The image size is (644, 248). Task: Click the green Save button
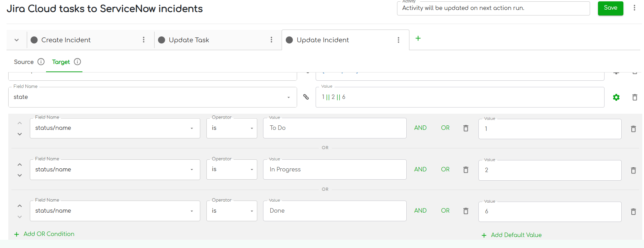pyautogui.click(x=610, y=8)
